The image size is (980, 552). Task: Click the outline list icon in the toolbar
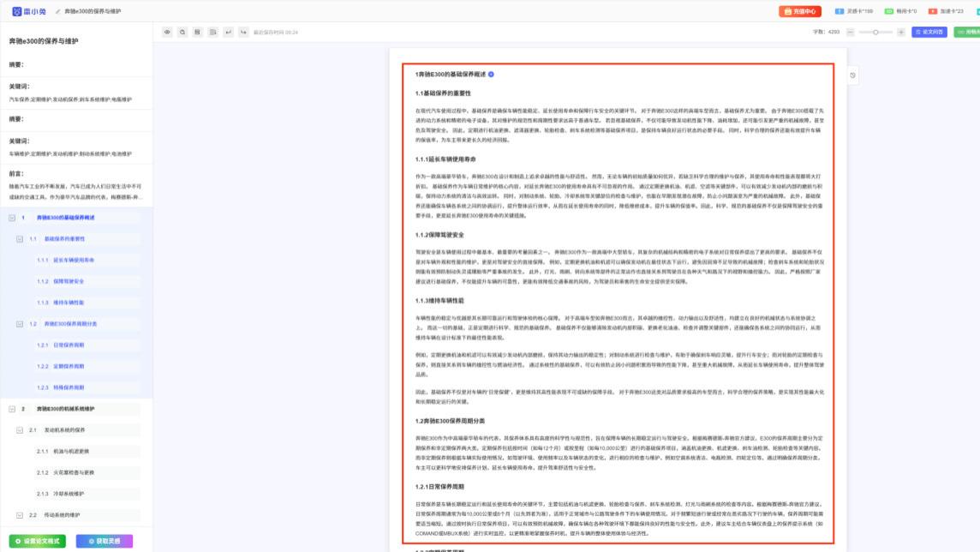(213, 32)
